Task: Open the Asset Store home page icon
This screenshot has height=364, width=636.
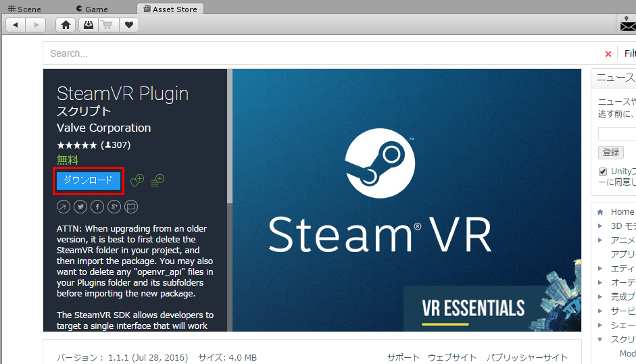Action: click(66, 25)
